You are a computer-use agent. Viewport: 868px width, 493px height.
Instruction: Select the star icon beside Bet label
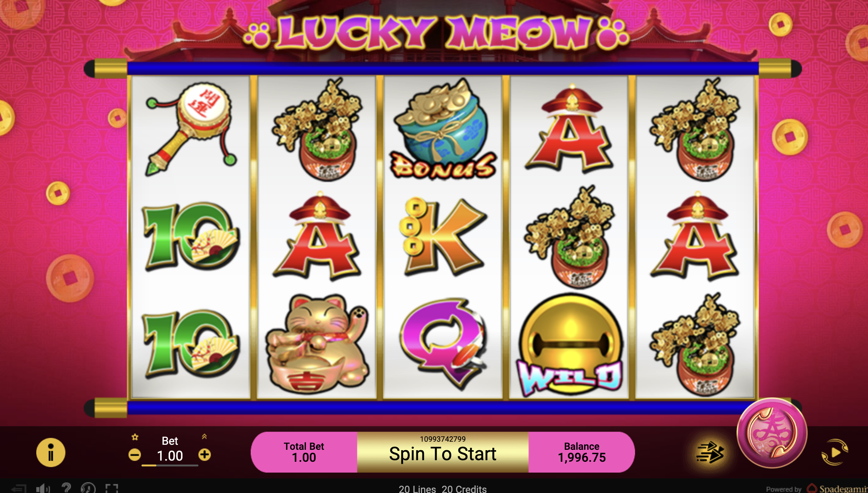tap(135, 437)
